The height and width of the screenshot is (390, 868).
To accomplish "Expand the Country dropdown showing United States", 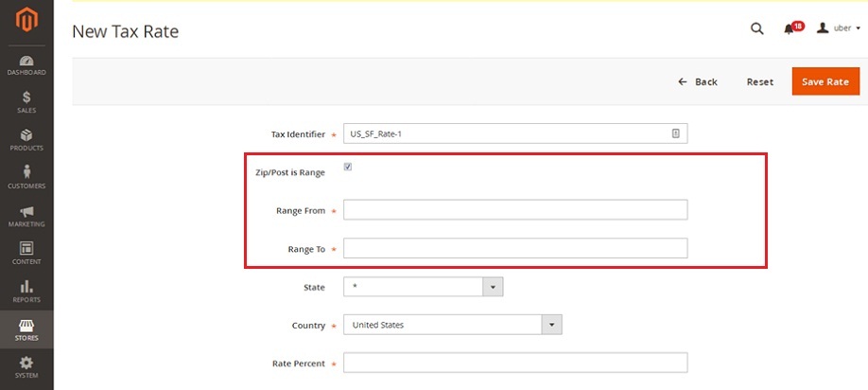I will pyautogui.click(x=452, y=325).
